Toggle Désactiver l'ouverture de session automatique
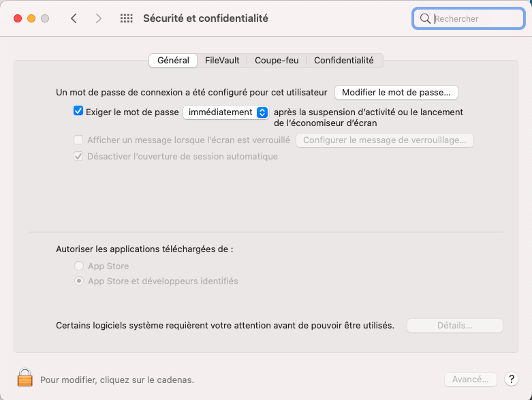 tap(78, 156)
